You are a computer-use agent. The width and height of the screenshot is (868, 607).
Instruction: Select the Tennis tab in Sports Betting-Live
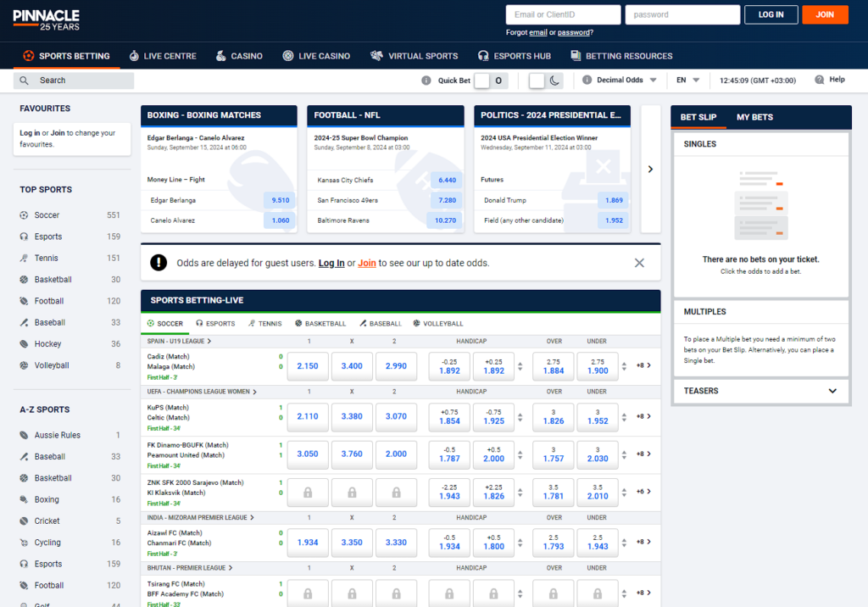coord(269,323)
